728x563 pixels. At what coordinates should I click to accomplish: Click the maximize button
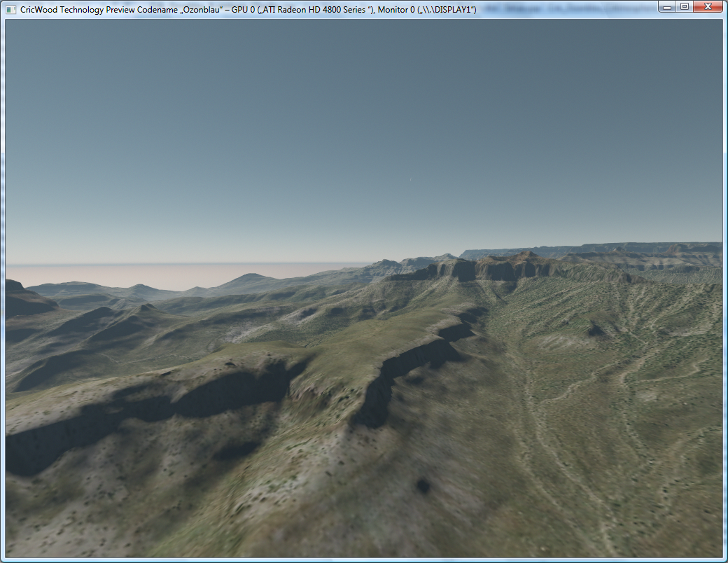point(687,6)
